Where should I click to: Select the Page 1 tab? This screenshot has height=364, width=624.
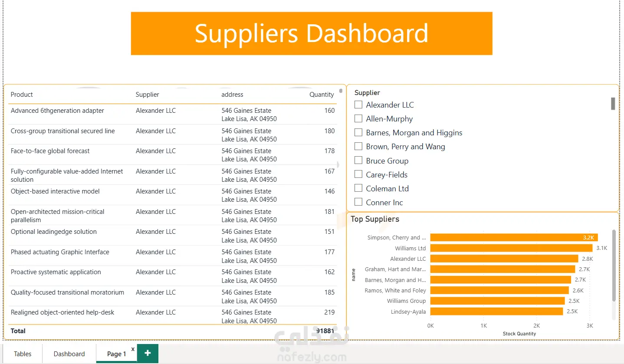point(117,354)
